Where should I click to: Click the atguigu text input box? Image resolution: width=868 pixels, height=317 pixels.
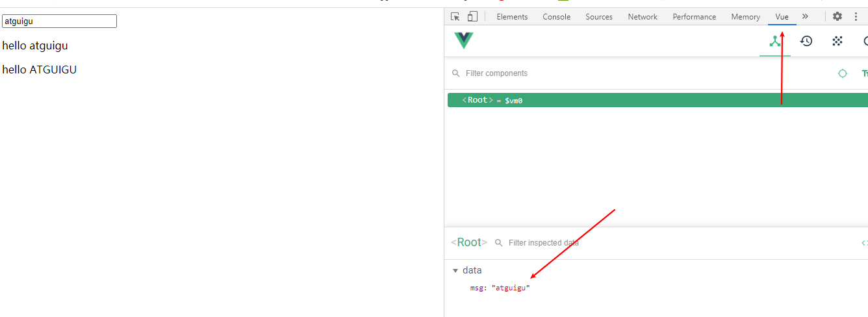coord(59,21)
